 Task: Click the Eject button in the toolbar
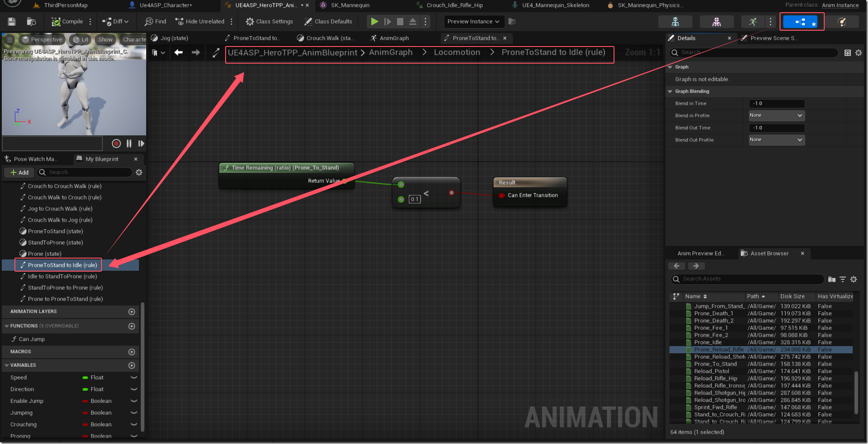coord(413,22)
